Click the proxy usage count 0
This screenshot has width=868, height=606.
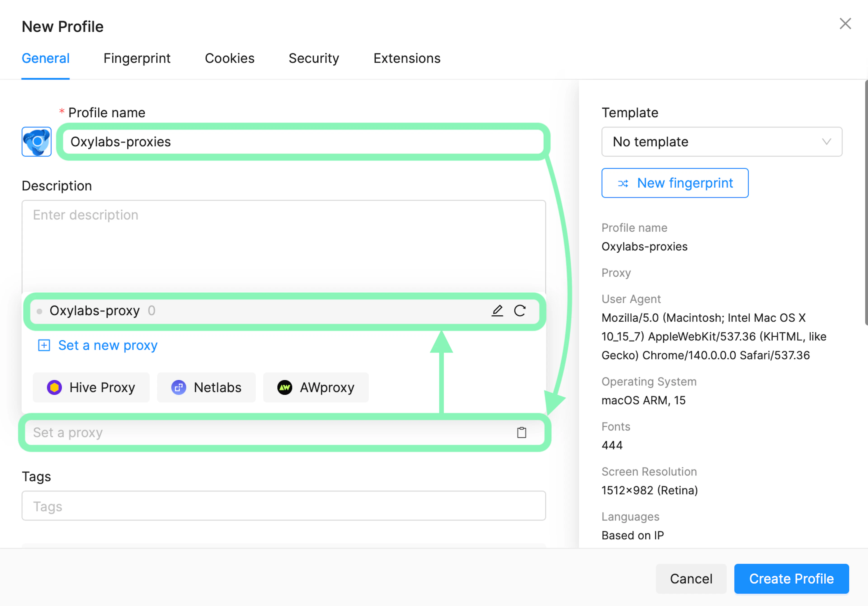pos(152,310)
